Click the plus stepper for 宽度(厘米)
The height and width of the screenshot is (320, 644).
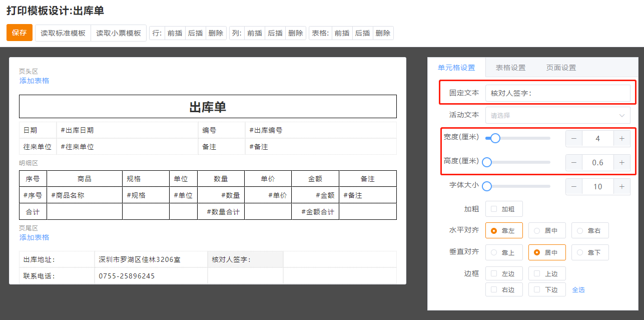click(621, 139)
